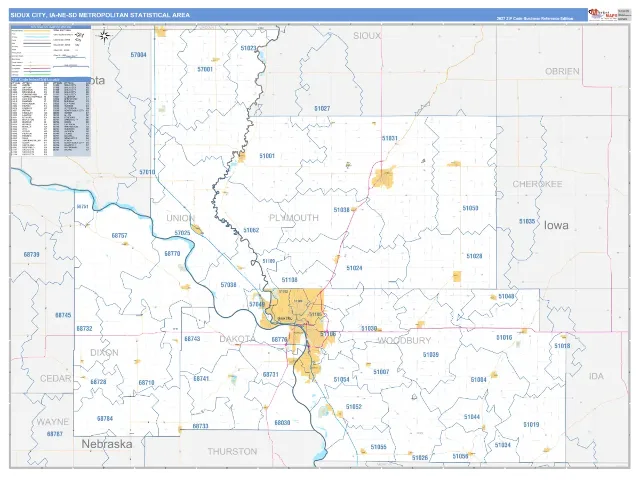640x480 pixels.
Task: Click the compass rose north arrow icon
Action: 104,37
